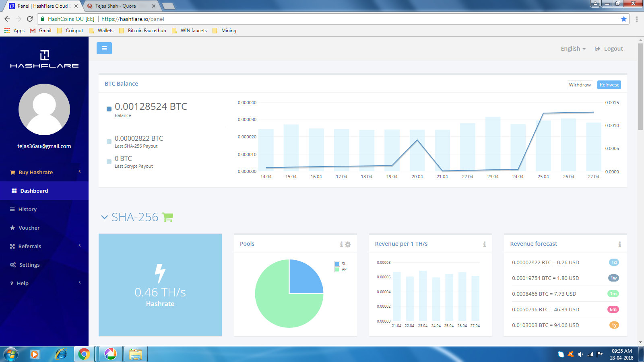Open Internet Explorer from taskbar
The width and height of the screenshot is (644, 362).
(x=61, y=354)
